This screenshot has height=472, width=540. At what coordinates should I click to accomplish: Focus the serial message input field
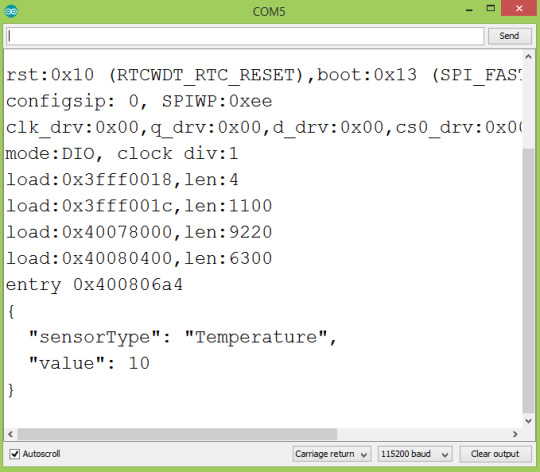coord(245,36)
